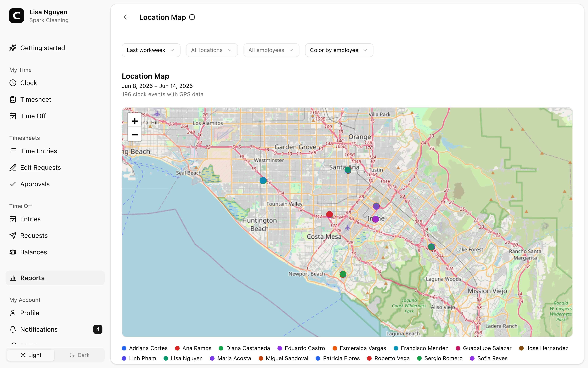The image size is (588, 368).
Task: Open Profile settings
Action: [x=55, y=313]
